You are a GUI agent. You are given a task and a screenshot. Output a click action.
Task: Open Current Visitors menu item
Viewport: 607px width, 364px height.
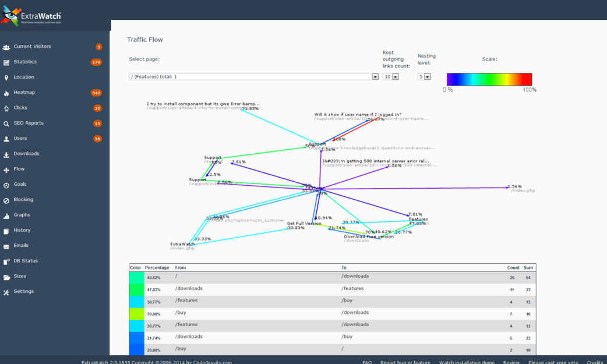pos(32,47)
